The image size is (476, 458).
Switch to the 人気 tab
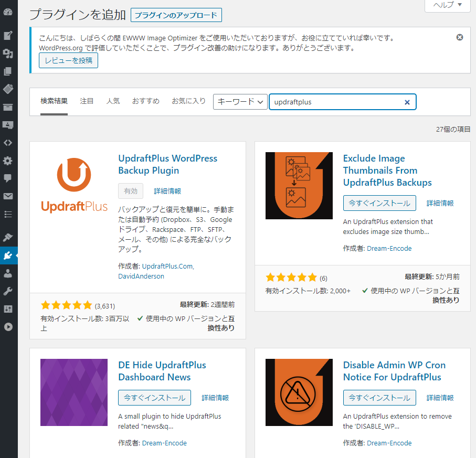(x=113, y=101)
